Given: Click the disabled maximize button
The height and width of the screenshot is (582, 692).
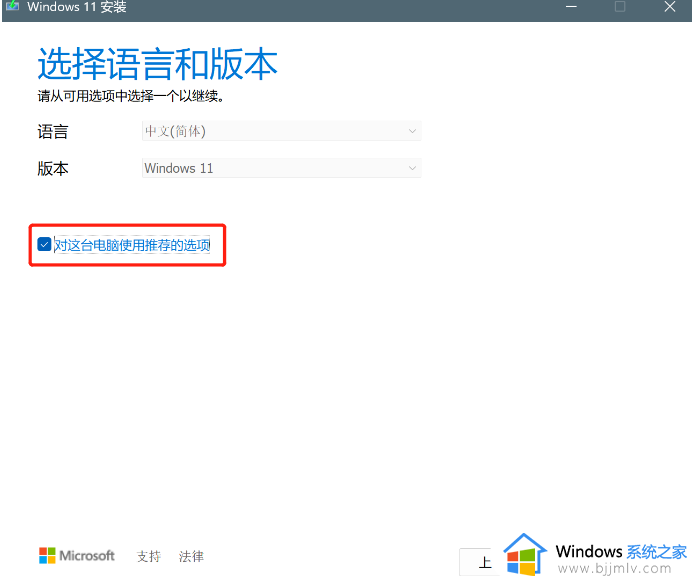Looking at the screenshot, I should [620, 7].
